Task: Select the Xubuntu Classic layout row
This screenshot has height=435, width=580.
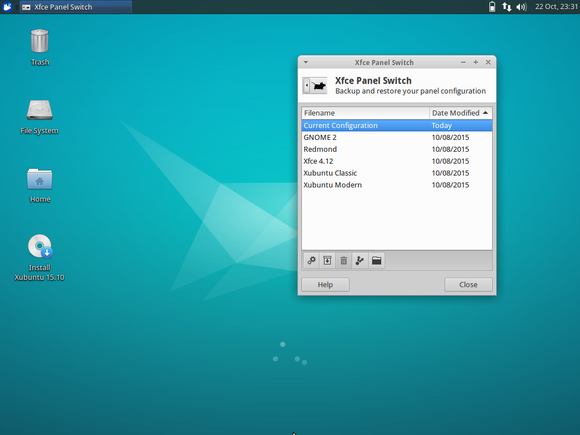Action: (x=397, y=173)
